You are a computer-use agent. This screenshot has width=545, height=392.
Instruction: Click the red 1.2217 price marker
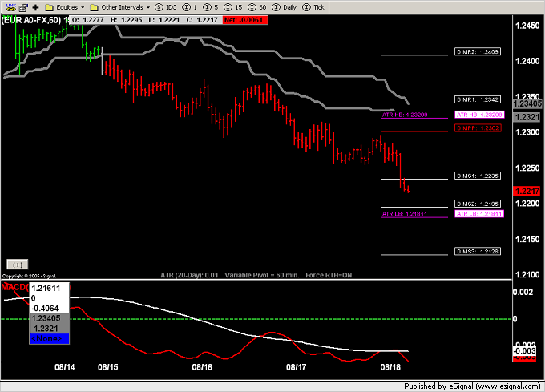pos(527,191)
